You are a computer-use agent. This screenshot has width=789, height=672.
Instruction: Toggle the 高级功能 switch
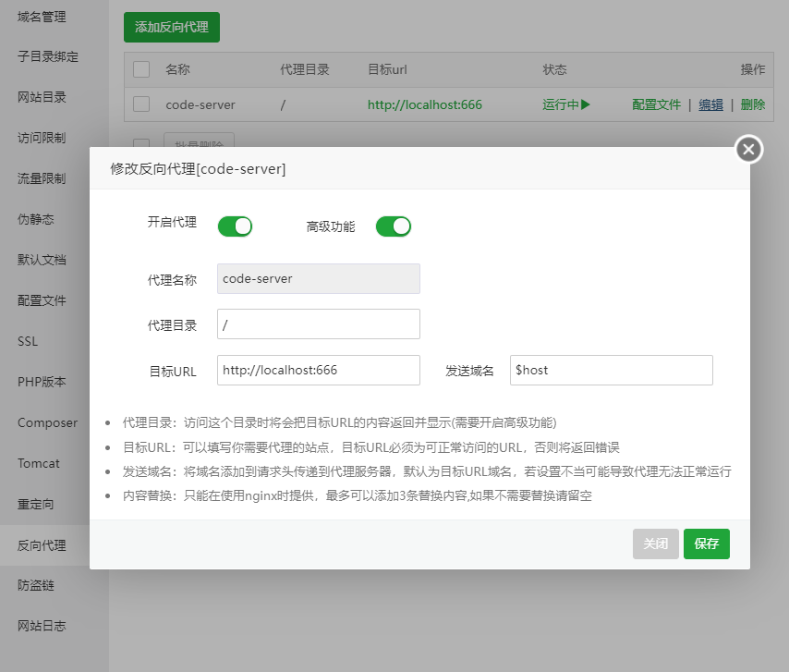[x=393, y=226]
